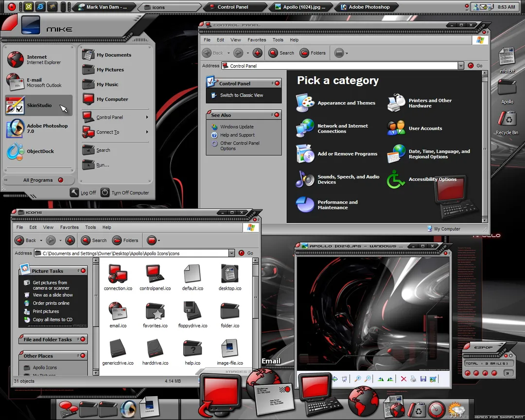Click Search in Control Panel toolbar
This screenshot has width=525, height=420.
[x=281, y=53]
